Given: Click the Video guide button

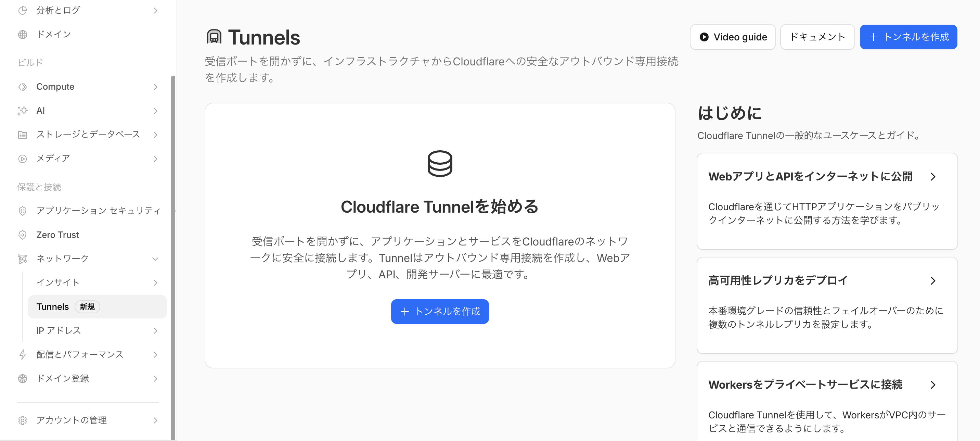Looking at the screenshot, I should pos(733,37).
